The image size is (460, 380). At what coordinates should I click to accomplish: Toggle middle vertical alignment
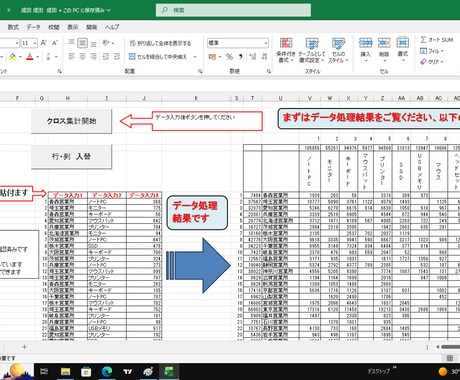click(82, 43)
